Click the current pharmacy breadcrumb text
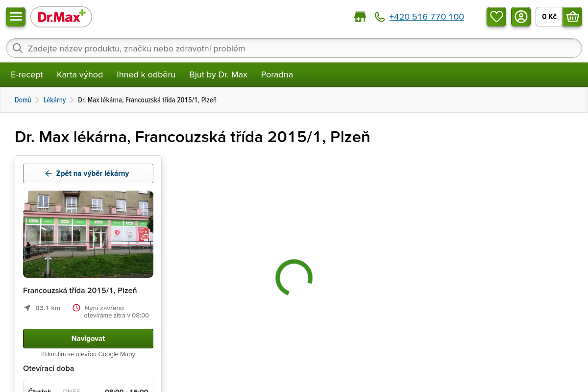 click(x=147, y=100)
